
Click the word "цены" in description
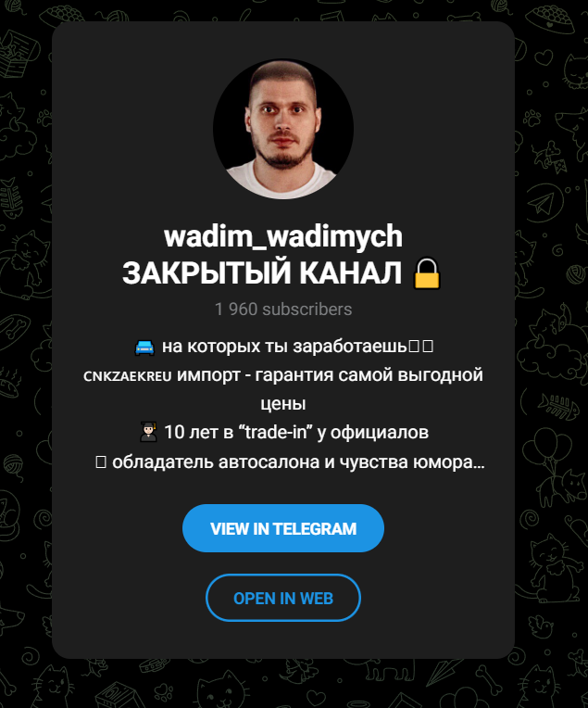283,404
